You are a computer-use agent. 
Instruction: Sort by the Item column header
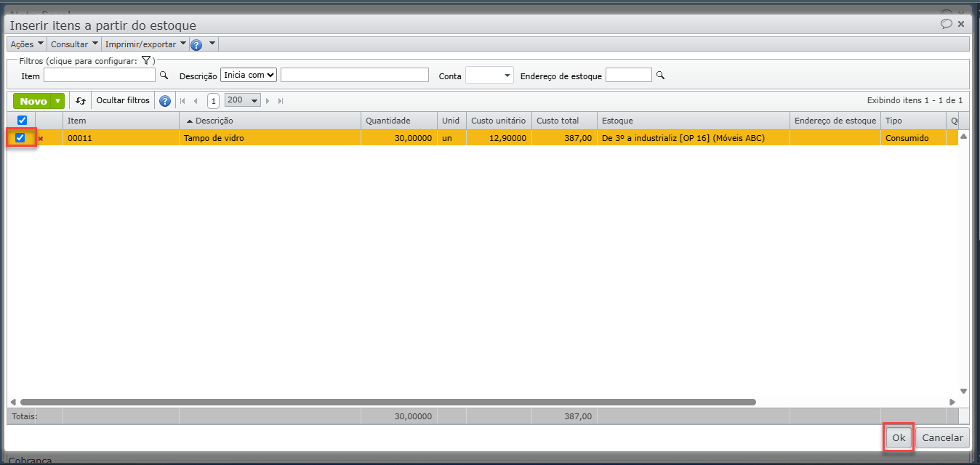tap(121, 121)
